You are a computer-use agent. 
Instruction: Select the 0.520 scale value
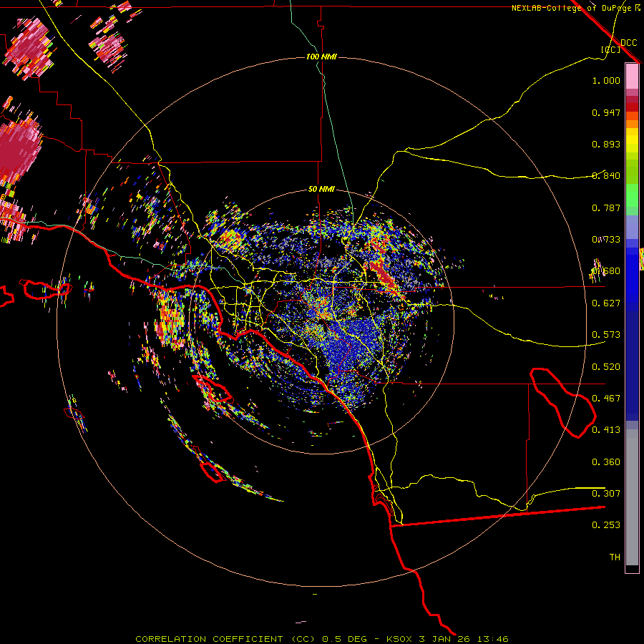(x=606, y=367)
